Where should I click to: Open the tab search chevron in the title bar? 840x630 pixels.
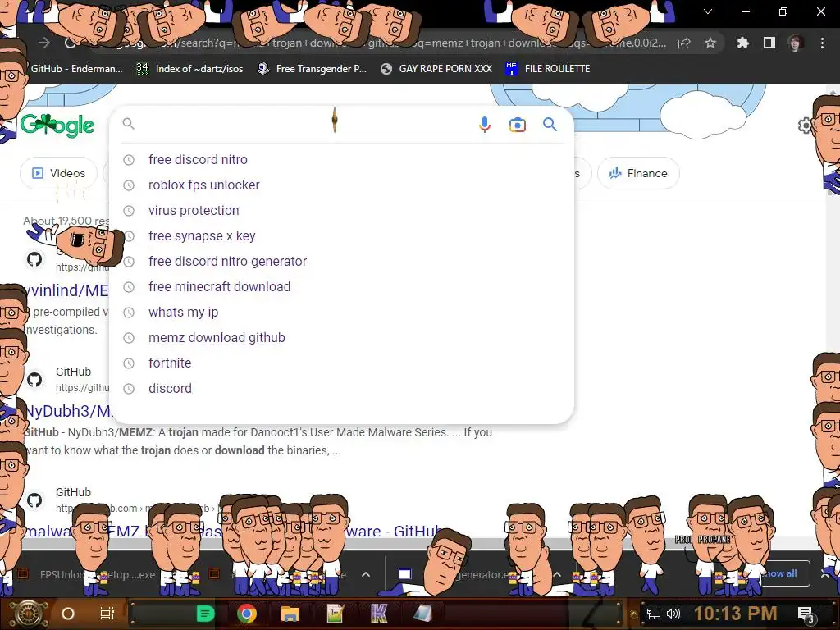tap(708, 11)
